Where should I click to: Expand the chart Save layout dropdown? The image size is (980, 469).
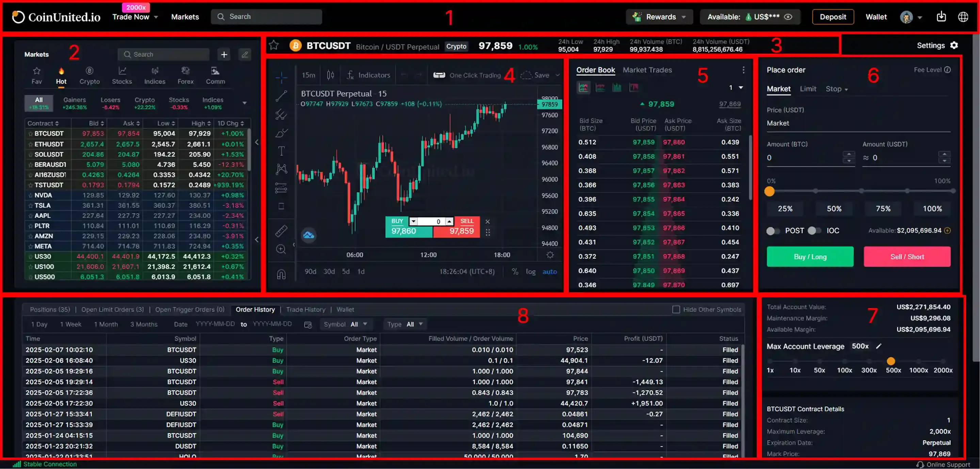[558, 75]
